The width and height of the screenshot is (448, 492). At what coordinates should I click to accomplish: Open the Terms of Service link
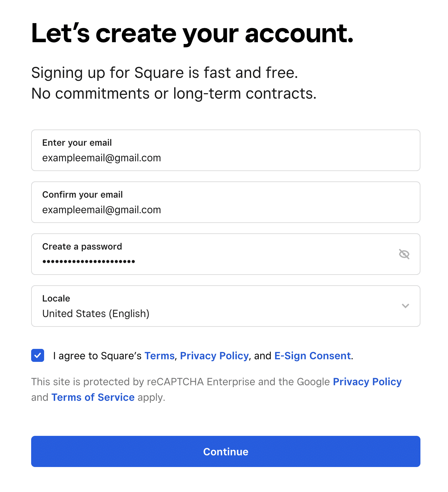pos(93,397)
